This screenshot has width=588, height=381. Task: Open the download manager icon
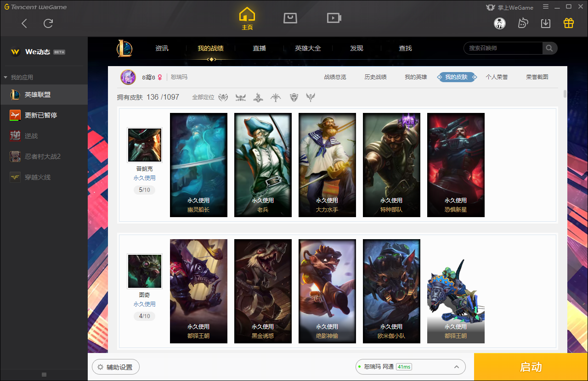[546, 23]
